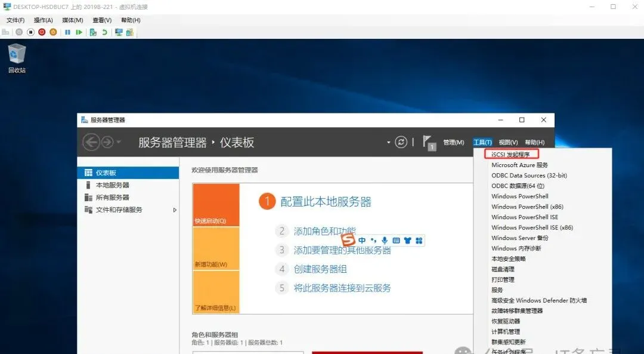Screen dimensions: 644x354
Task: Resume the virtual machine with the green Start icon
Action: 79,32
